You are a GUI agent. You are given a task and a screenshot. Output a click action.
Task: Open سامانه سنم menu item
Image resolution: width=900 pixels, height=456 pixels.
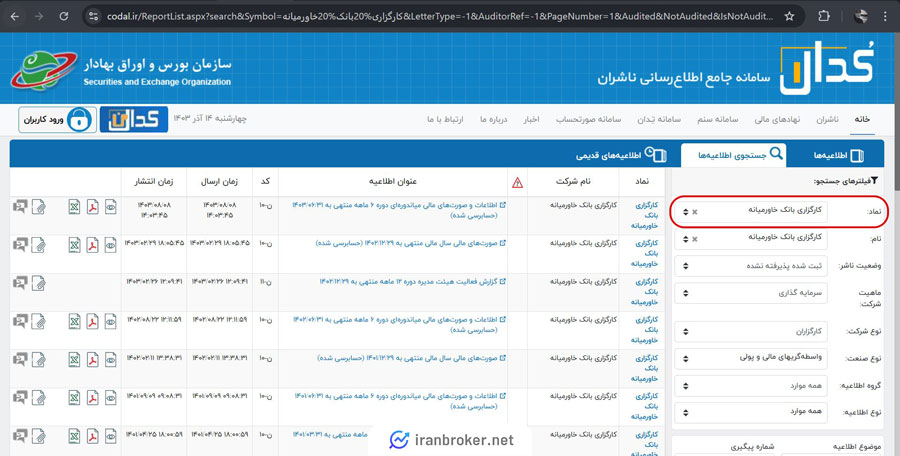(717, 119)
